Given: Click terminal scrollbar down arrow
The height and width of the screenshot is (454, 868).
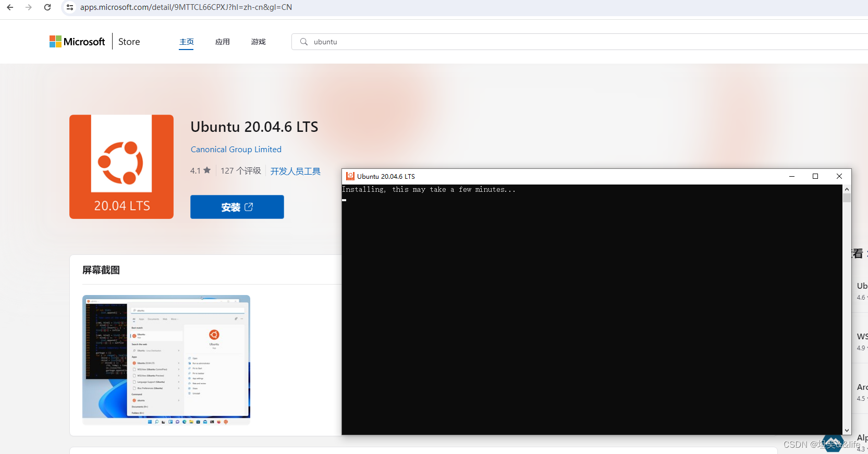Looking at the screenshot, I should pyautogui.click(x=847, y=431).
